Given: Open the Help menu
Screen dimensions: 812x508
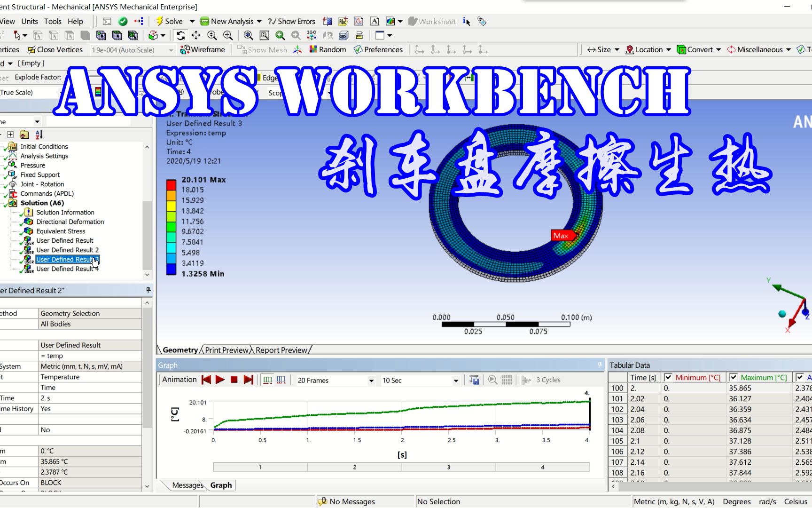Looking at the screenshot, I should click(75, 21).
